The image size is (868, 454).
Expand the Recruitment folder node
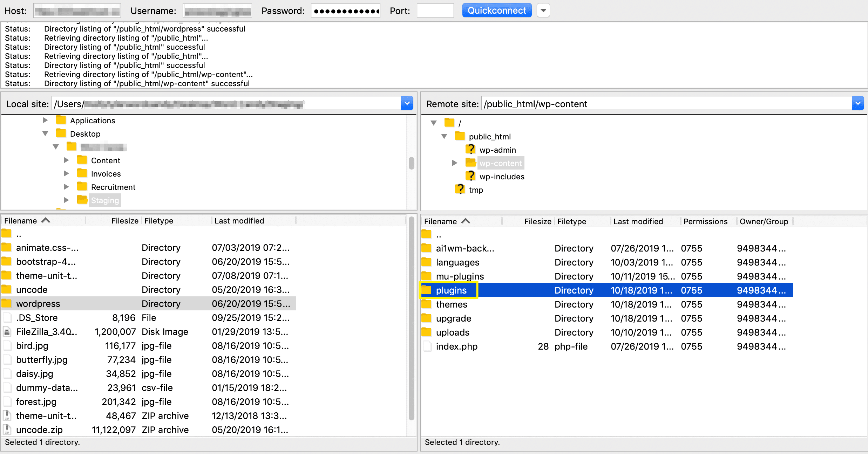click(x=66, y=187)
